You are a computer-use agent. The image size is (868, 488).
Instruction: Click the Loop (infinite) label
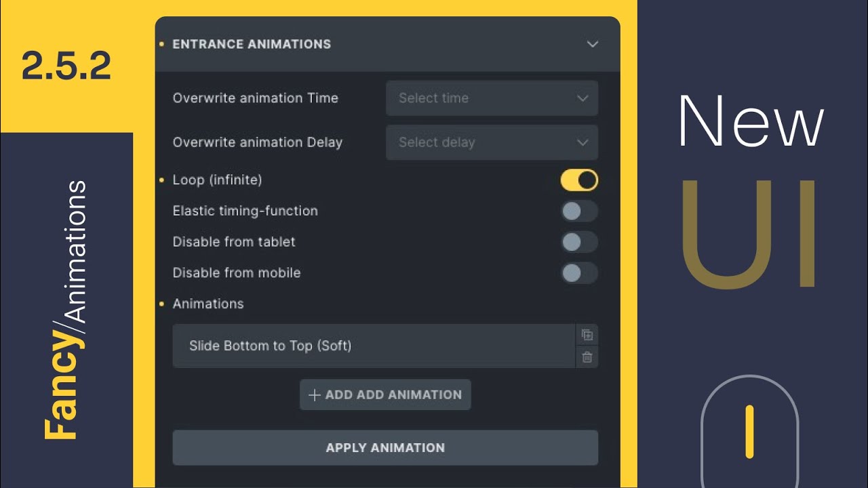(217, 180)
